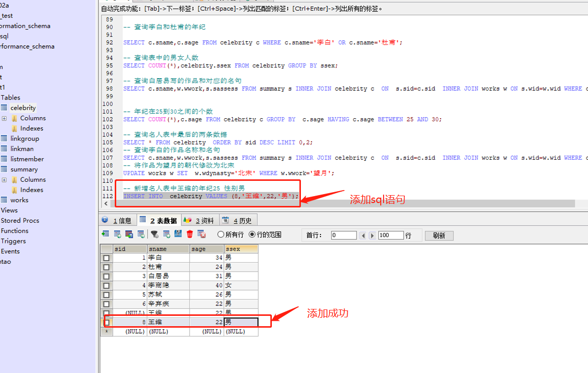Click folder icon of summary's Indexes node
This screenshot has height=373, width=588.
[14, 190]
